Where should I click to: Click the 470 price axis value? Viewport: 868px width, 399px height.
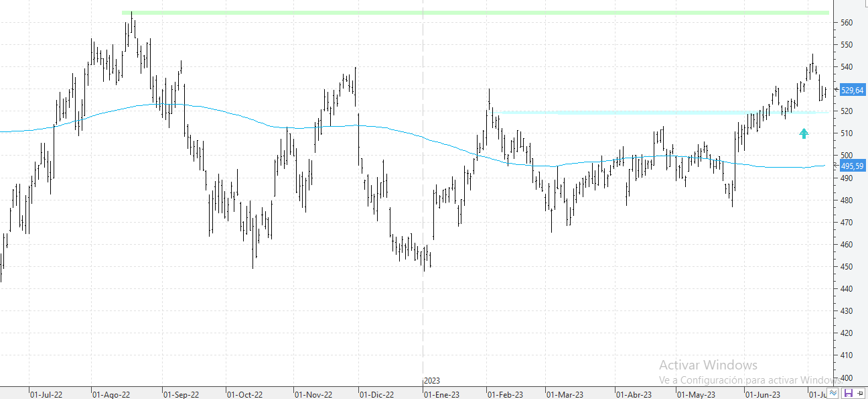click(x=847, y=222)
